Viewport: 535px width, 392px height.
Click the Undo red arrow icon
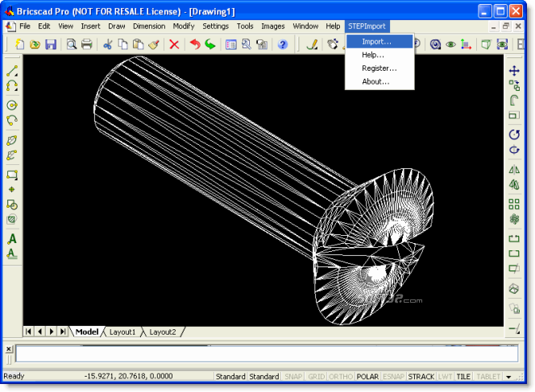[195, 44]
